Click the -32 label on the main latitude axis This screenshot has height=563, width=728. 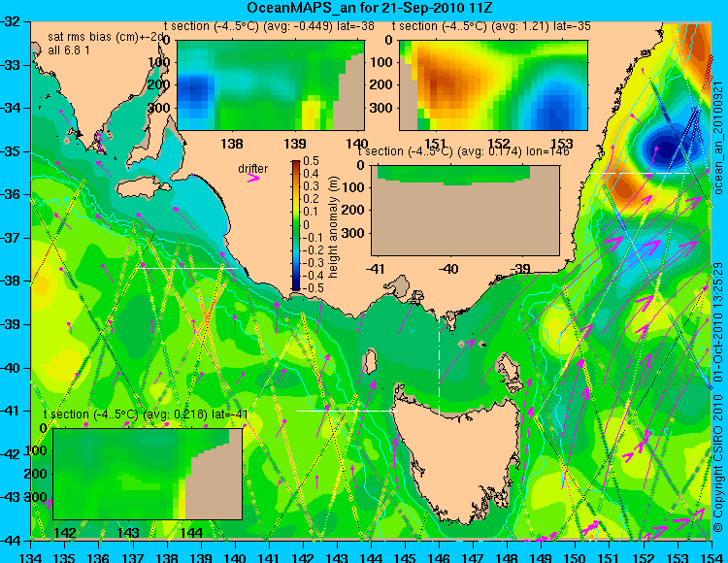(10, 21)
